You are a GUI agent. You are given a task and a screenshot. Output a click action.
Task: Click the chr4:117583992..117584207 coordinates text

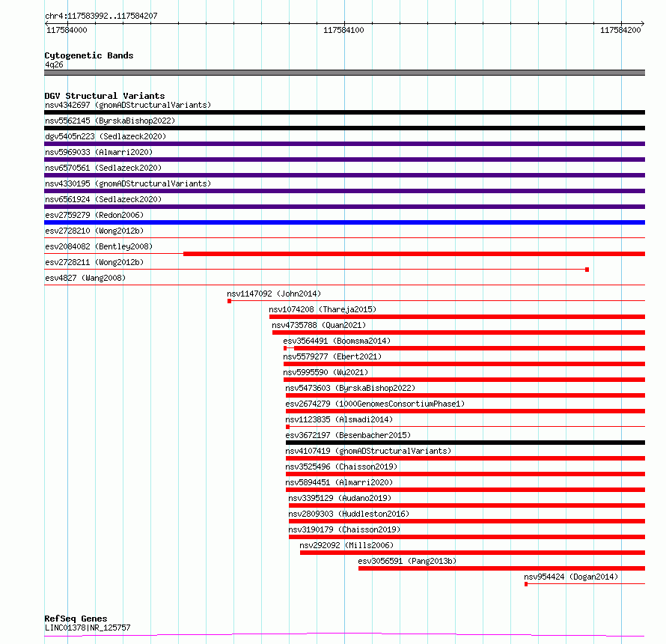[x=101, y=16]
